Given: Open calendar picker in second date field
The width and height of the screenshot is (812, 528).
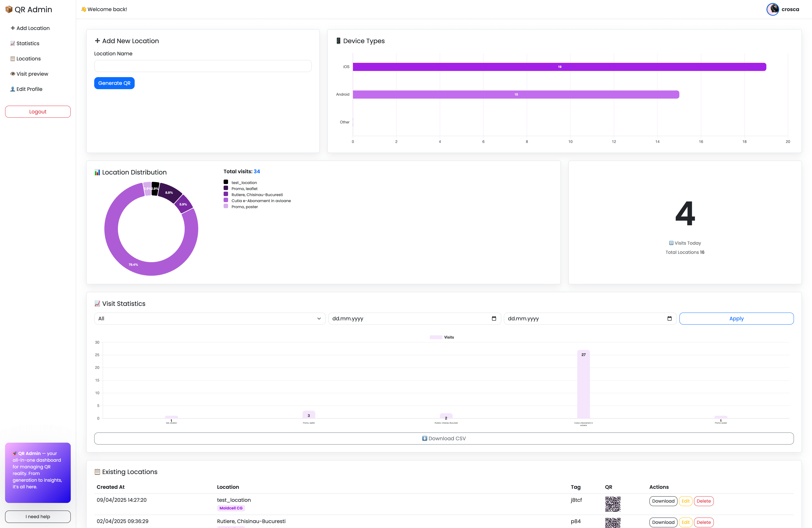Looking at the screenshot, I should (x=669, y=318).
